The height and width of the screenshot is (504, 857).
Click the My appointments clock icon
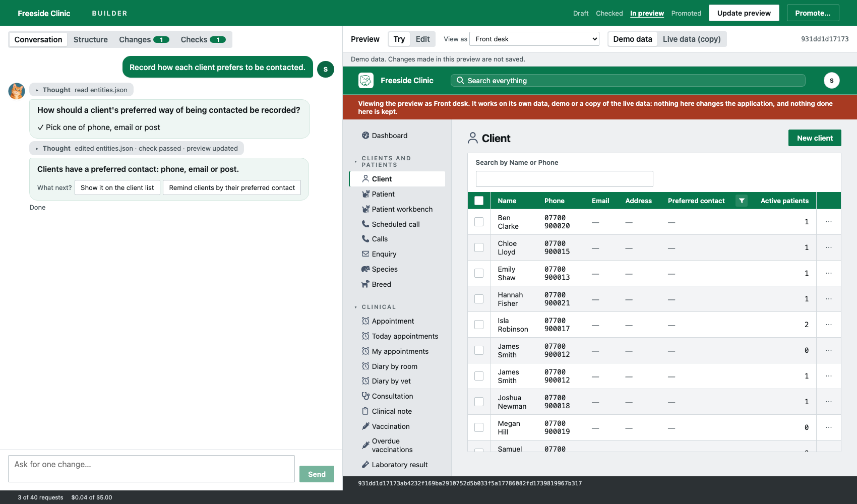tap(365, 351)
